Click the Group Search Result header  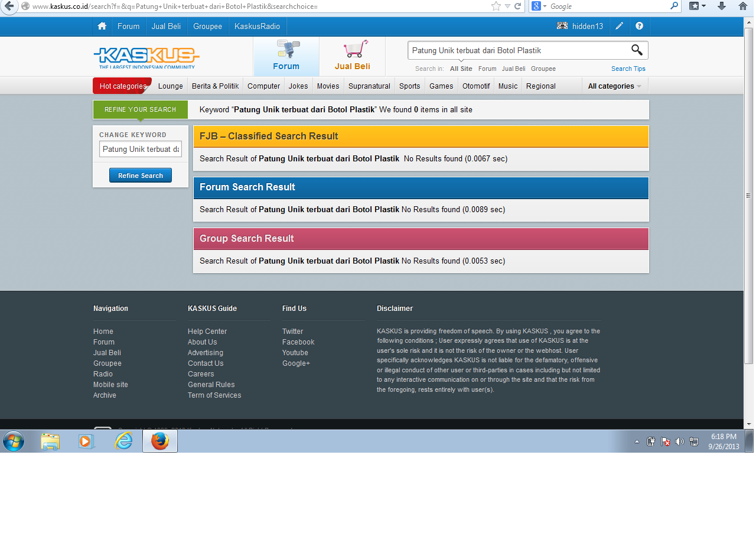[x=421, y=239]
